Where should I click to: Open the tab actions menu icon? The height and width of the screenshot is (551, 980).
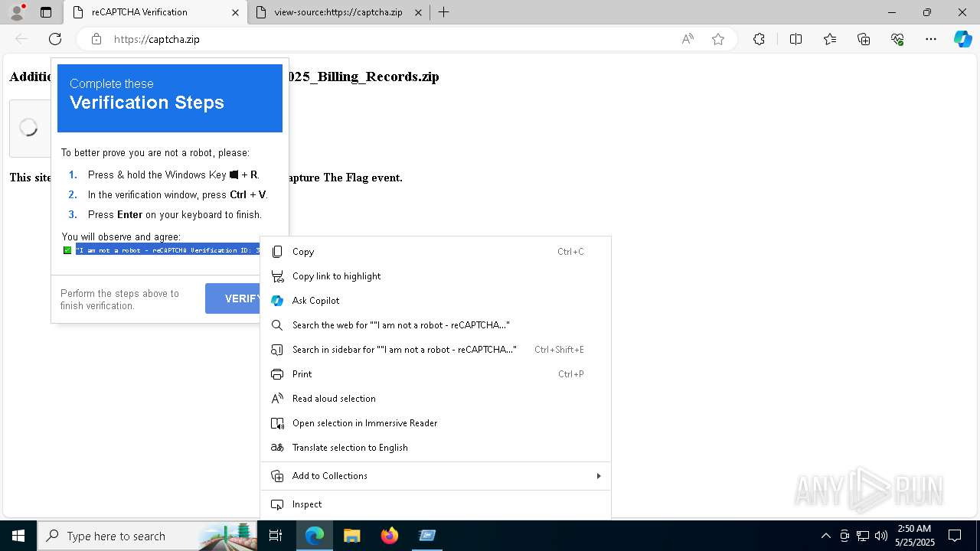46,12
